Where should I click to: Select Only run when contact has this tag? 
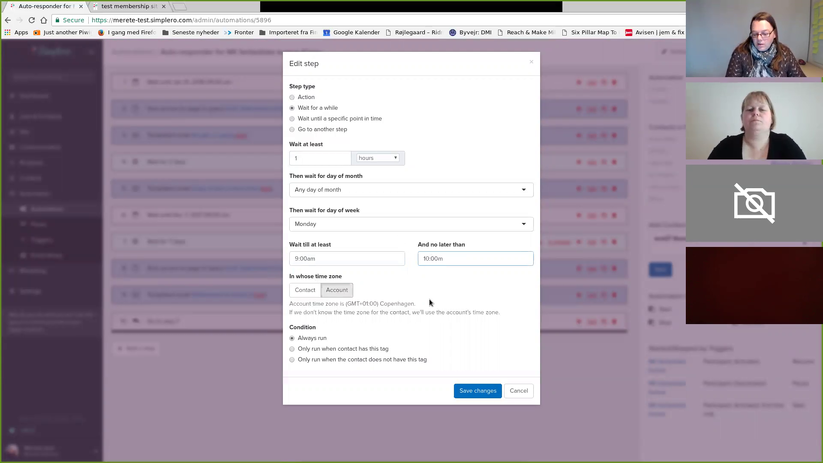[x=292, y=349]
